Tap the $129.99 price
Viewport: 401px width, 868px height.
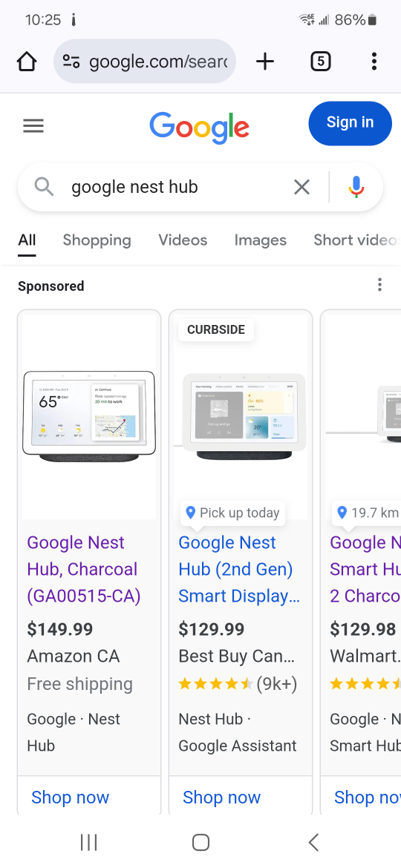(x=212, y=629)
